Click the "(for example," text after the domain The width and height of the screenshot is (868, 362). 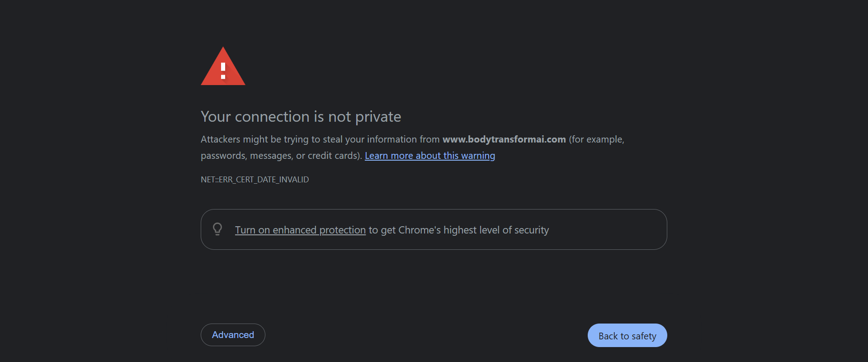[x=596, y=139]
